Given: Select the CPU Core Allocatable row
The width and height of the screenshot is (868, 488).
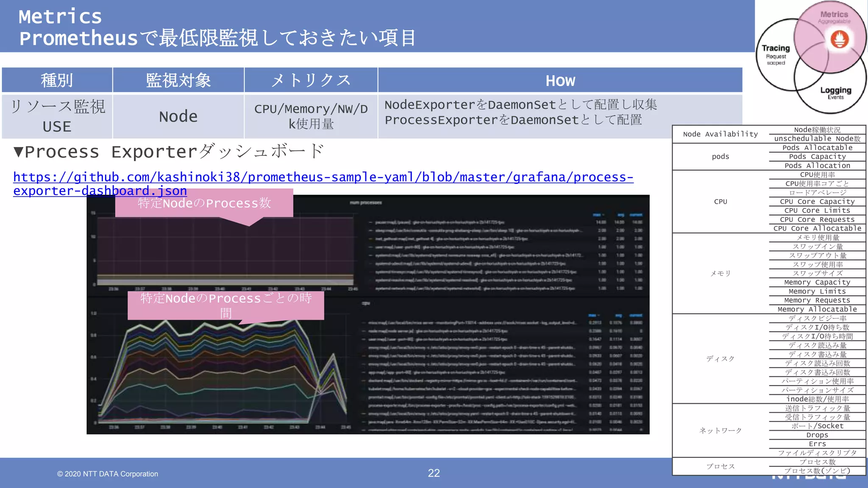Looking at the screenshot, I should (817, 228).
